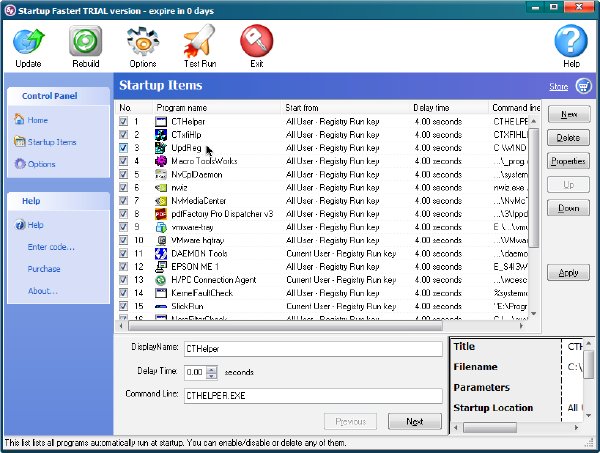Click the Delay Time value field
600x453 pixels.
pyautogui.click(x=195, y=372)
